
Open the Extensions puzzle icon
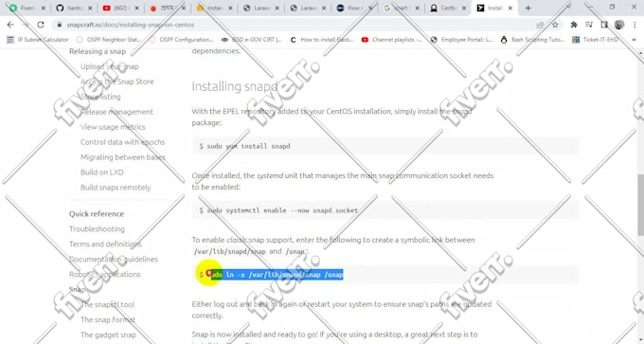click(x=574, y=25)
